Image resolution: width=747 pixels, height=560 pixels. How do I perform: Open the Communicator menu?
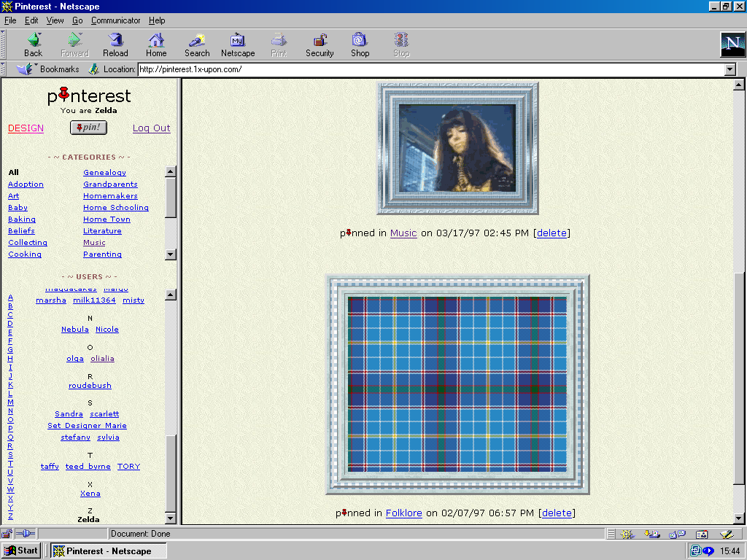pos(116,20)
